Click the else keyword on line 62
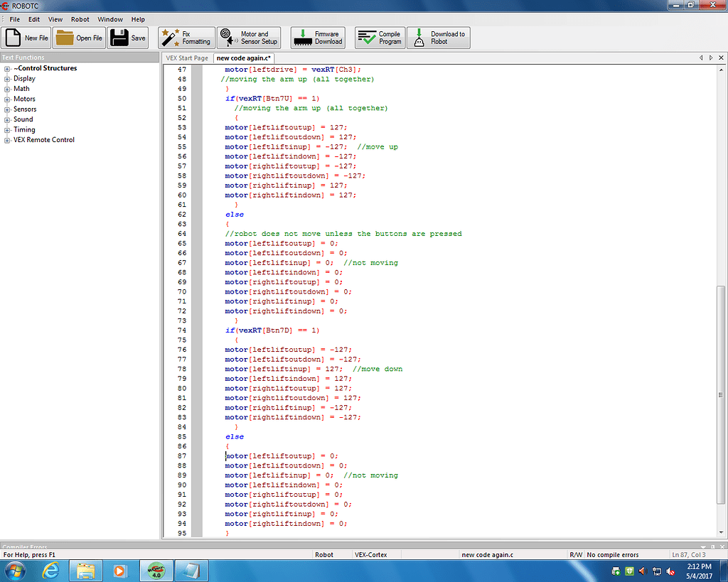 pos(235,215)
